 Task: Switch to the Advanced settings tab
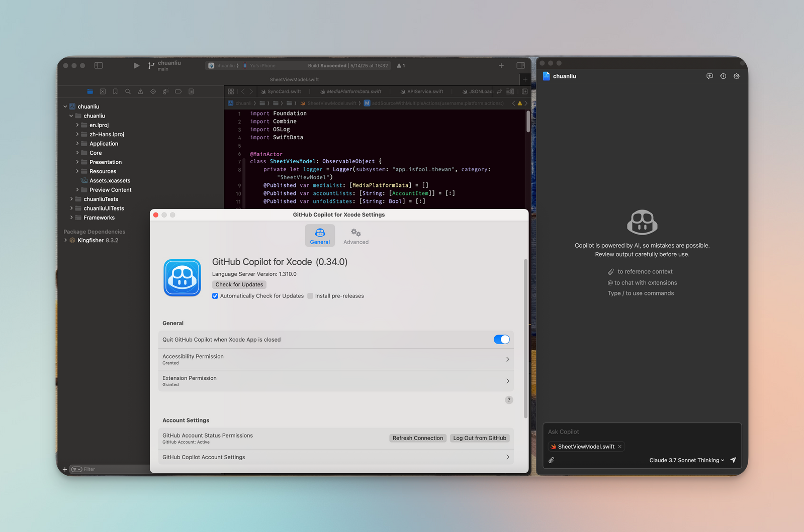[356, 236]
